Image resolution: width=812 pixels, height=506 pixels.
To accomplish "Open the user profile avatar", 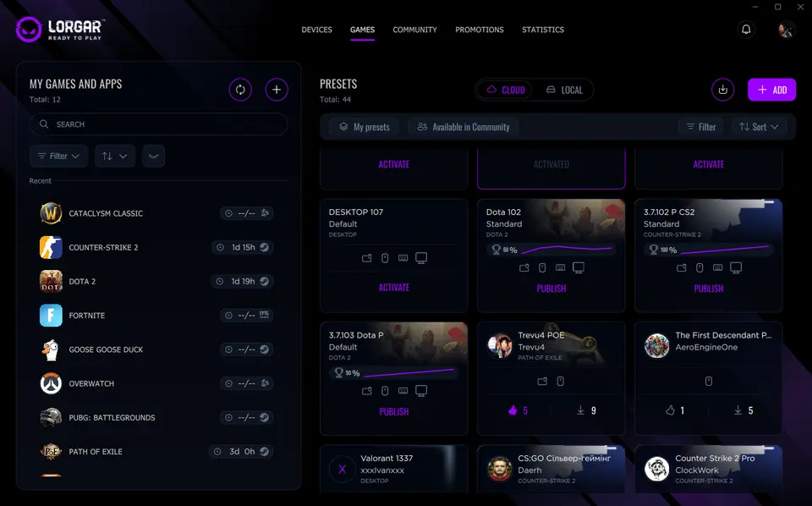I will [x=786, y=30].
